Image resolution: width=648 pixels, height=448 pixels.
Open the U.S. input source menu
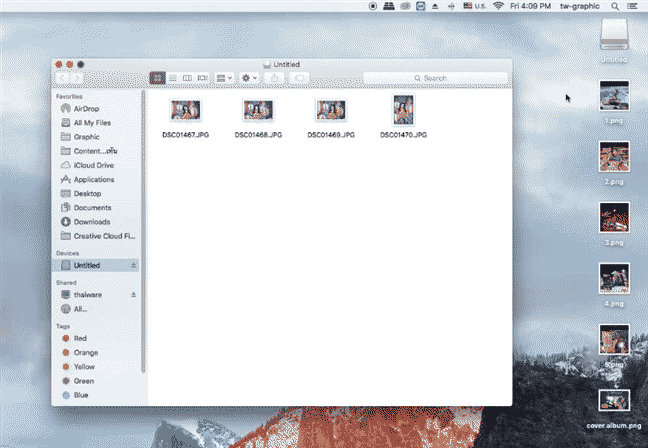tap(474, 6)
